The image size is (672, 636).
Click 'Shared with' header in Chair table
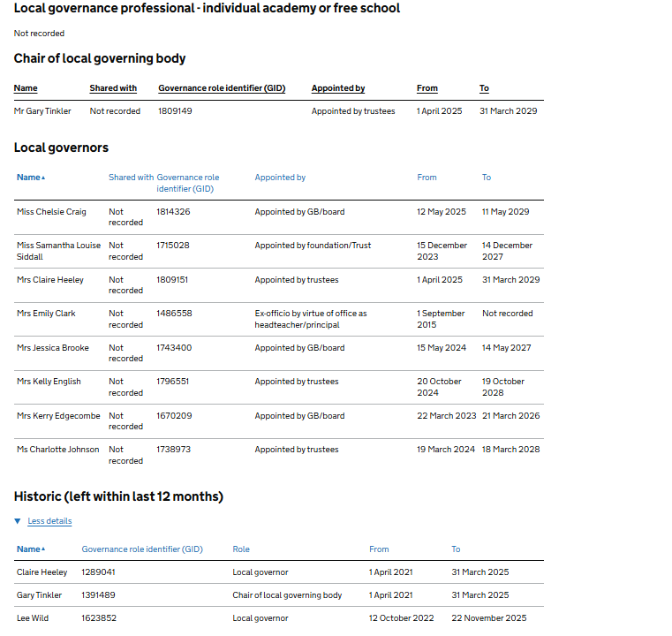click(x=113, y=88)
